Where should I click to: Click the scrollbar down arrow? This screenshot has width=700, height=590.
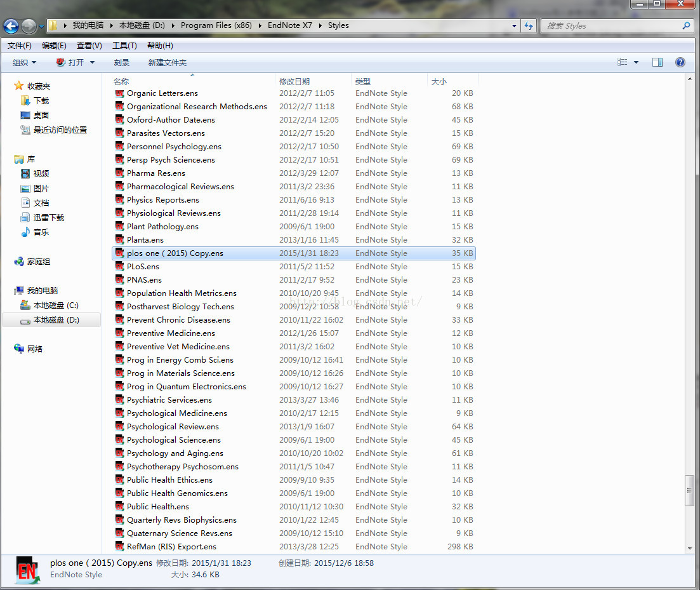690,548
